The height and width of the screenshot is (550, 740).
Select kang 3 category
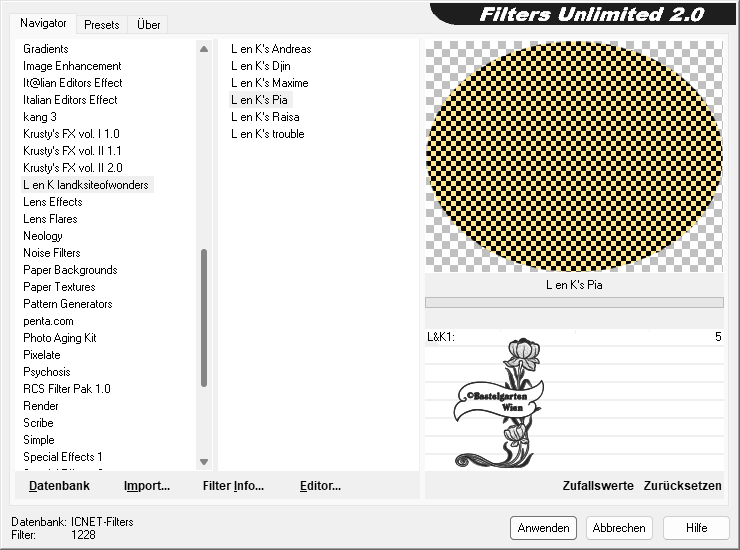[x=40, y=117]
